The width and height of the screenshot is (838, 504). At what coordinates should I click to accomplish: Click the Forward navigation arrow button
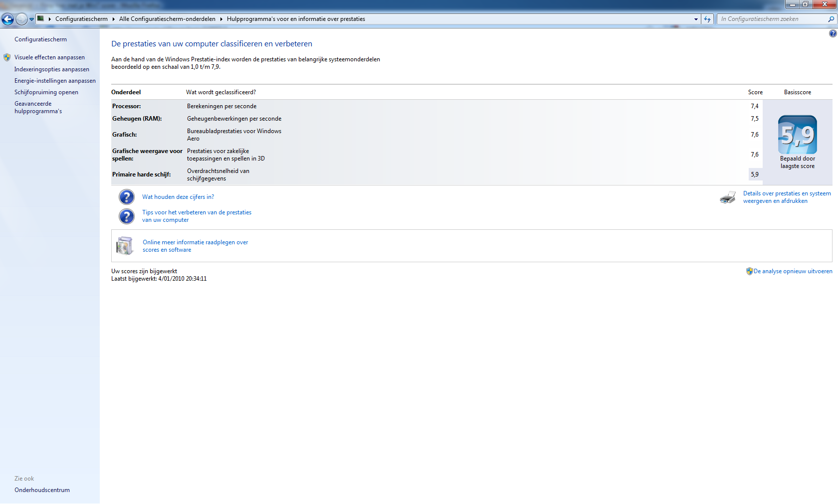click(21, 19)
